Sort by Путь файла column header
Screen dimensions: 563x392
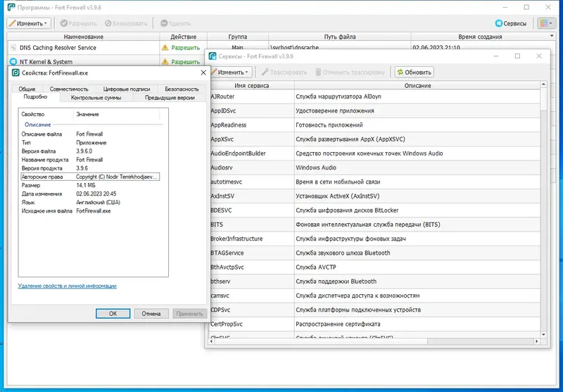[340, 37]
